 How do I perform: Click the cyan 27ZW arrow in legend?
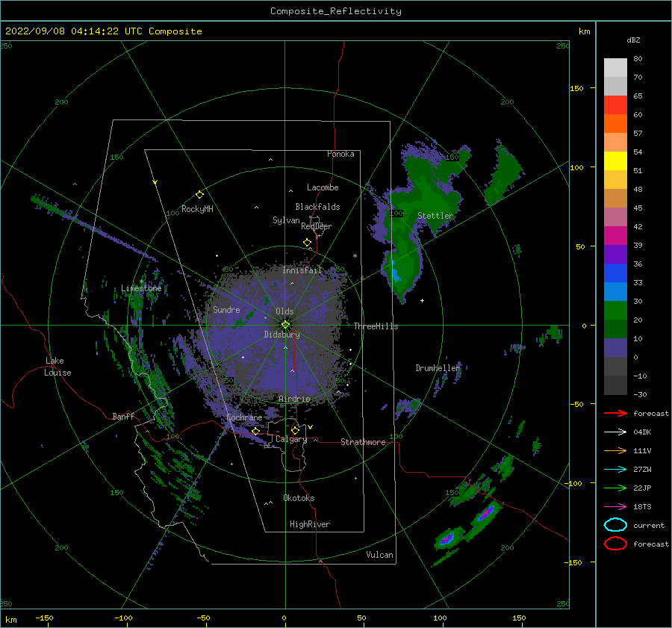[x=615, y=470]
